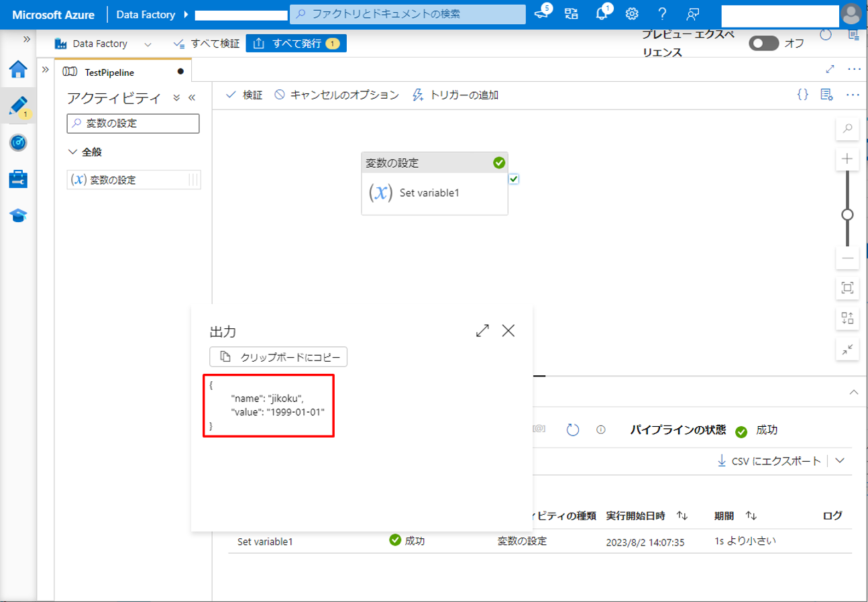
Task: Toggle the preview experience switch
Action: pyautogui.click(x=763, y=44)
